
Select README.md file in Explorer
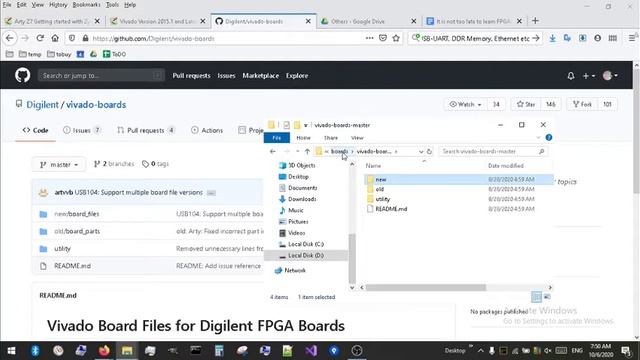[391, 209]
